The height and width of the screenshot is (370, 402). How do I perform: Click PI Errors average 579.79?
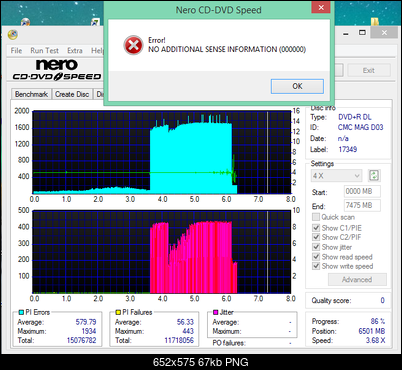coord(86,322)
